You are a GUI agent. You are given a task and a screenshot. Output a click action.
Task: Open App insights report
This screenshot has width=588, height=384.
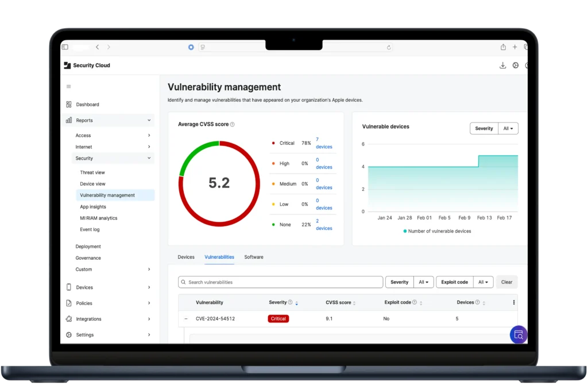click(x=93, y=207)
